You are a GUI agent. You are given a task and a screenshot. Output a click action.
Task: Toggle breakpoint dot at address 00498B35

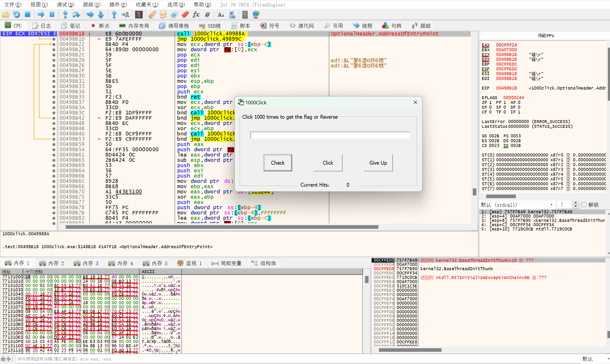click(54, 97)
